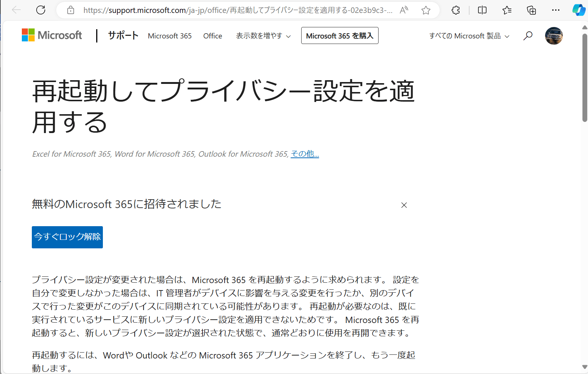Open the Collections icon

[531, 10]
